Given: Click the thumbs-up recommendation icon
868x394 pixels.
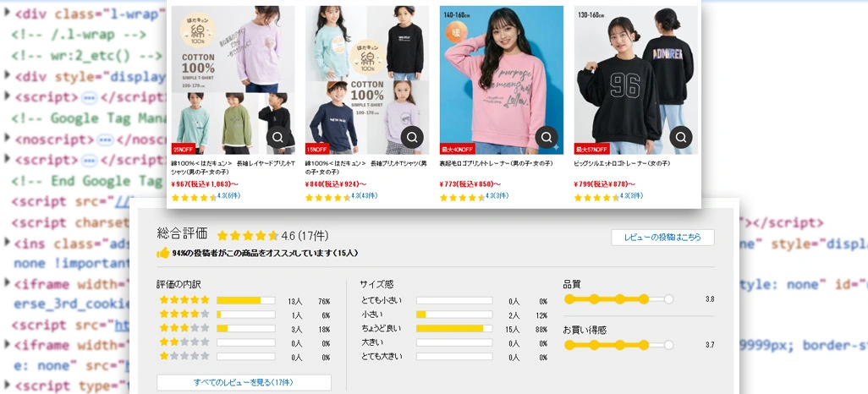Looking at the screenshot, I should pos(162,253).
